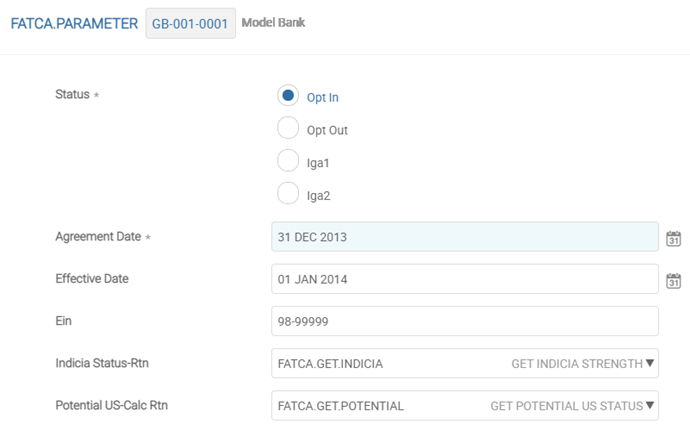Screen dimensions: 690x430
Task: Click the Model Bank header text
Action: pyautogui.click(x=273, y=22)
